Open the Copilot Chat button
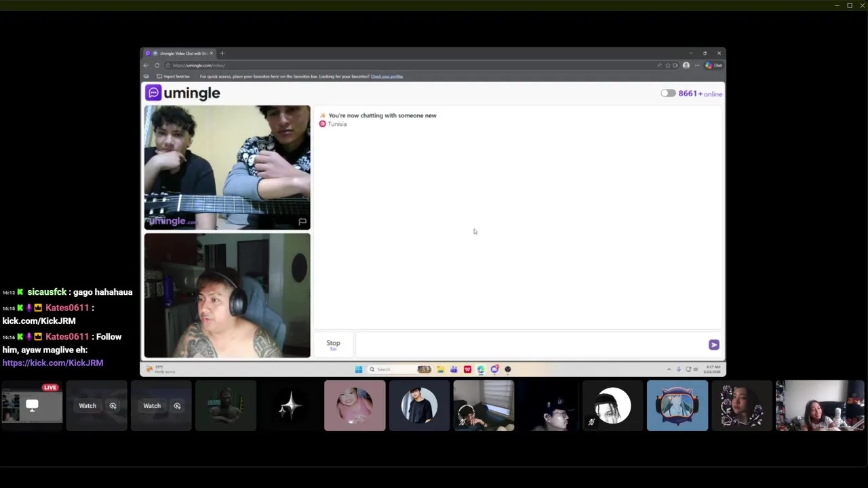868x488 pixels. coord(713,65)
